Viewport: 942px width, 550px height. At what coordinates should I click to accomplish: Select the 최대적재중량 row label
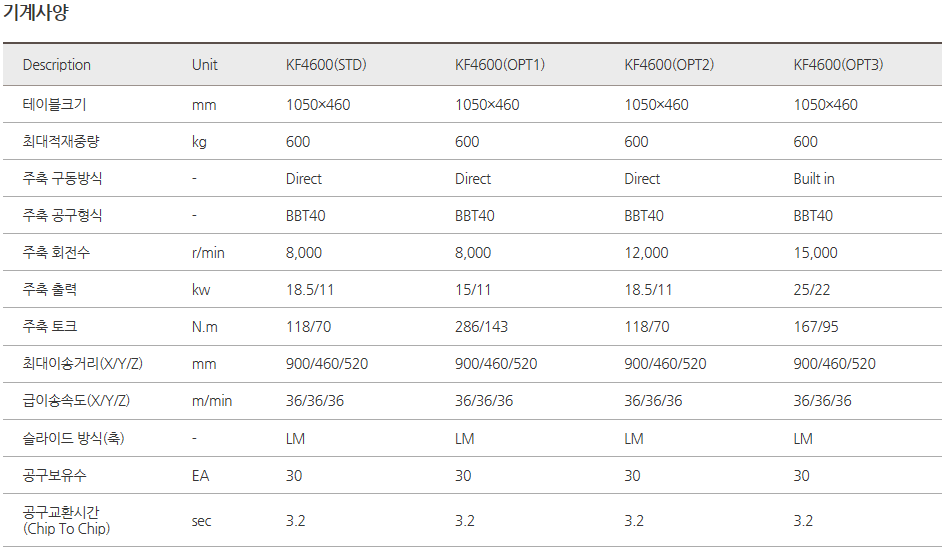click(61, 142)
